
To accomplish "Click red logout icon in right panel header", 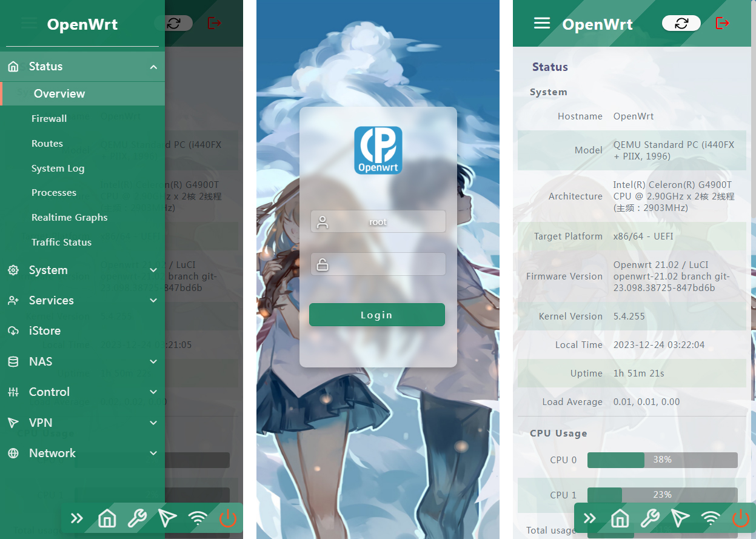I will tap(722, 23).
